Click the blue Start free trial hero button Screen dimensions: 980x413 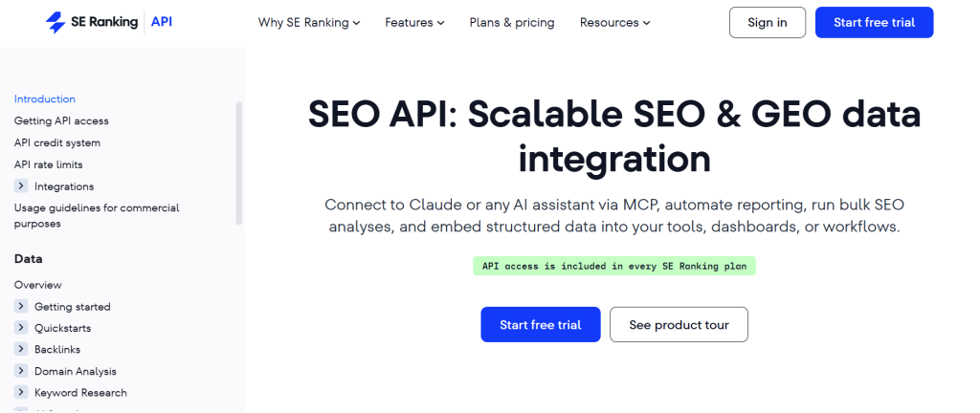(541, 324)
